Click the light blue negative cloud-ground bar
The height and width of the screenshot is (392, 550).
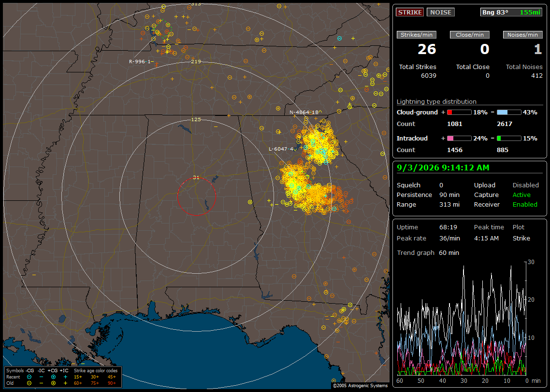[509, 112]
